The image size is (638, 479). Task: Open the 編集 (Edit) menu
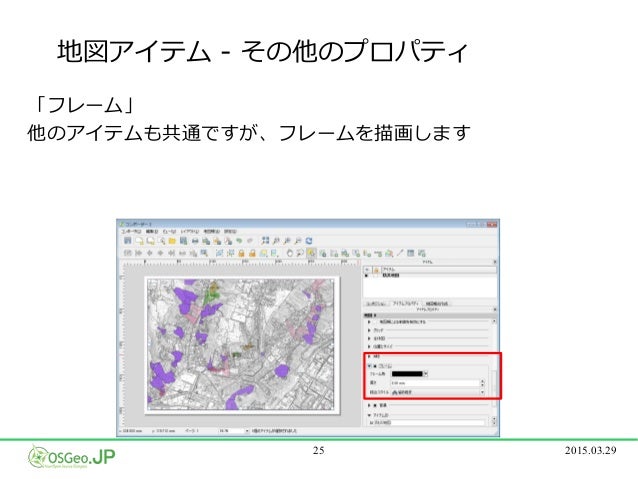pyautogui.click(x=152, y=231)
